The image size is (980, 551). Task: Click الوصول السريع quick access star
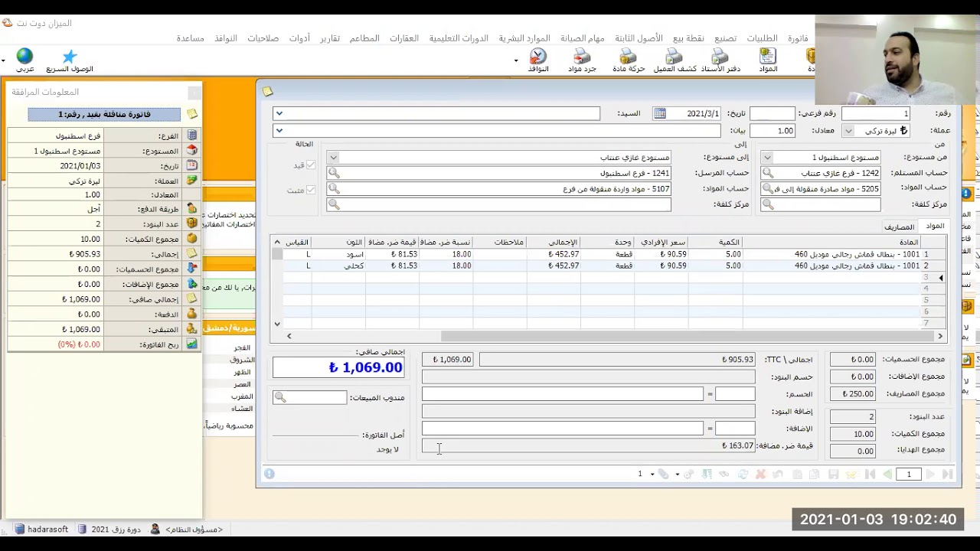(70, 60)
